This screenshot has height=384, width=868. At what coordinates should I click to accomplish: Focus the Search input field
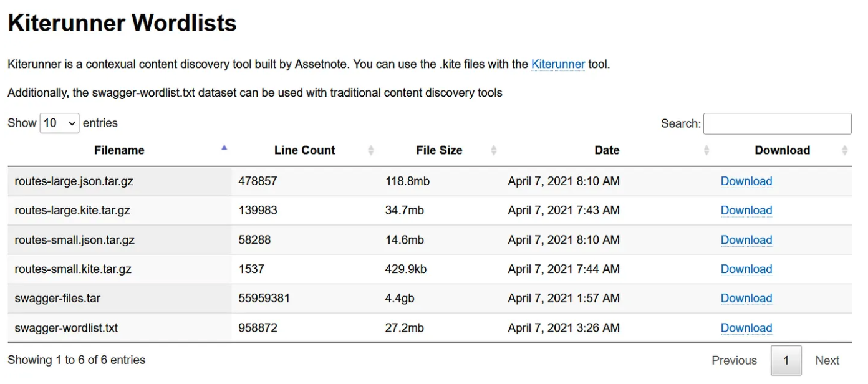tap(777, 123)
